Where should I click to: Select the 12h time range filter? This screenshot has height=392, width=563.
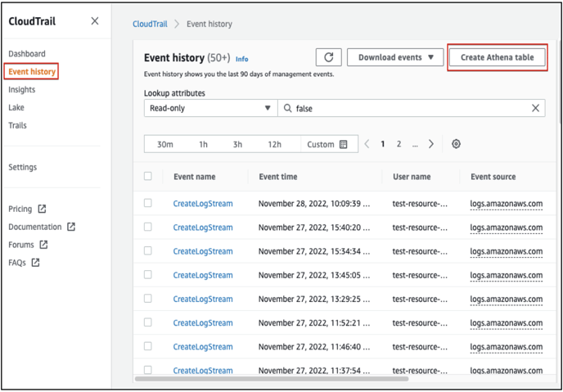(x=274, y=145)
